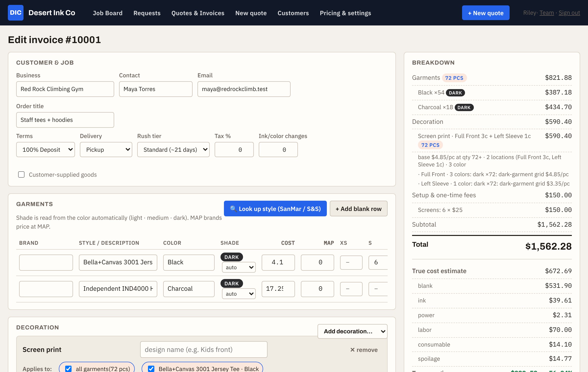The height and width of the screenshot is (372, 588).
Task: Edit the Charcoal color field
Action: pyautogui.click(x=189, y=289)
